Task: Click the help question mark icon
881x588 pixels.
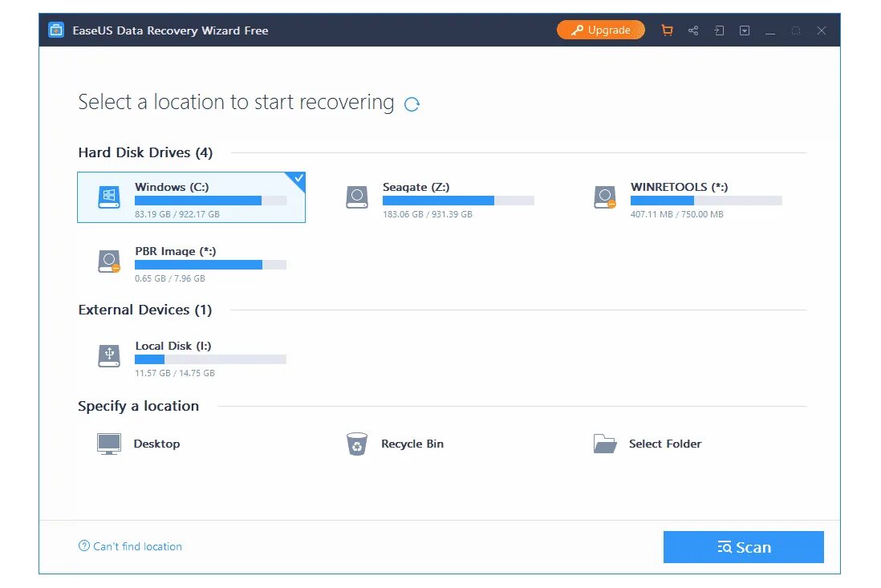Action: 83,545
